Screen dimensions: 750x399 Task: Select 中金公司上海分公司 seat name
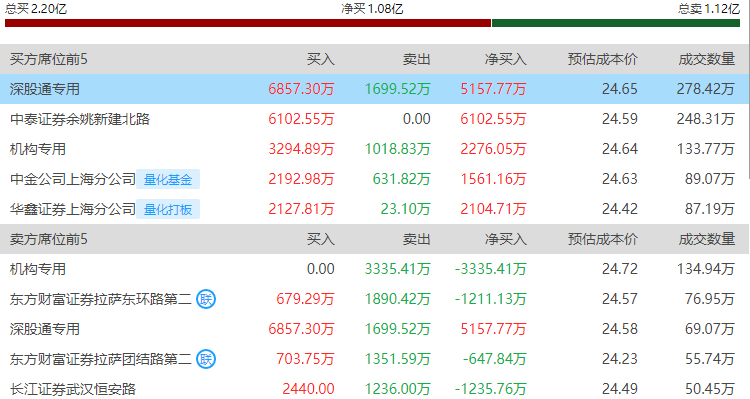click(x=73, y=179)
